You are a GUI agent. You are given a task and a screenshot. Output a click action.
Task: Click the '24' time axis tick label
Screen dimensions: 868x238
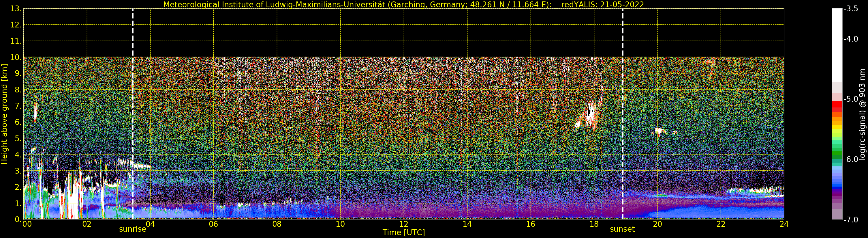(784, 224)
